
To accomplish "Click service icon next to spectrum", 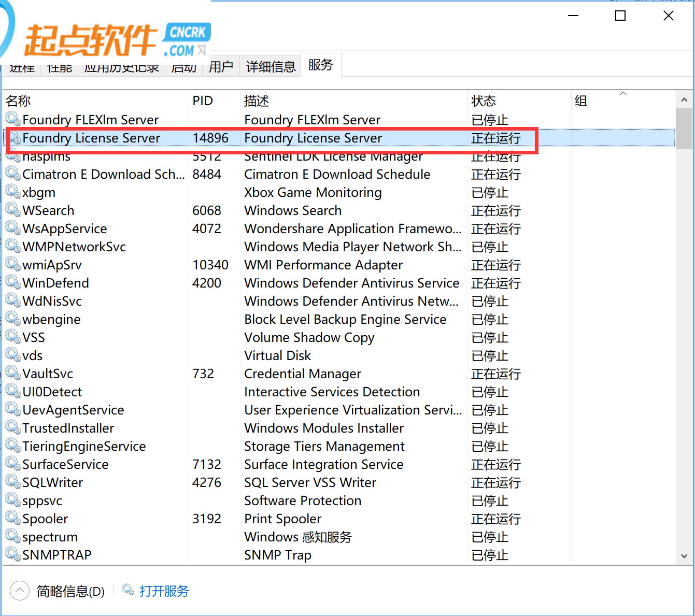I will (x=13, y=536).
